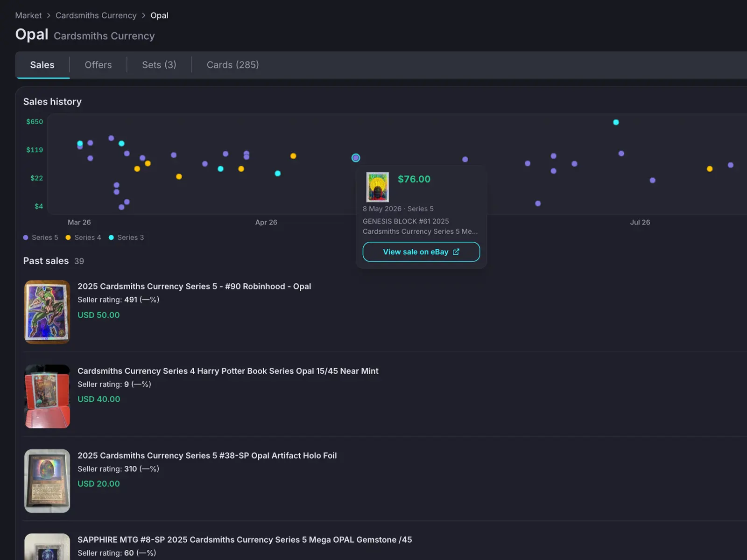Toggle Series 4 legend entry
The width and height of the screenshot is (747, 560).
84,238
